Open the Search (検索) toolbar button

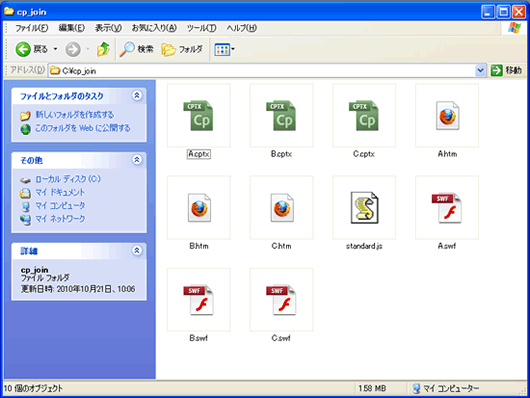click(x=136, y=49)
